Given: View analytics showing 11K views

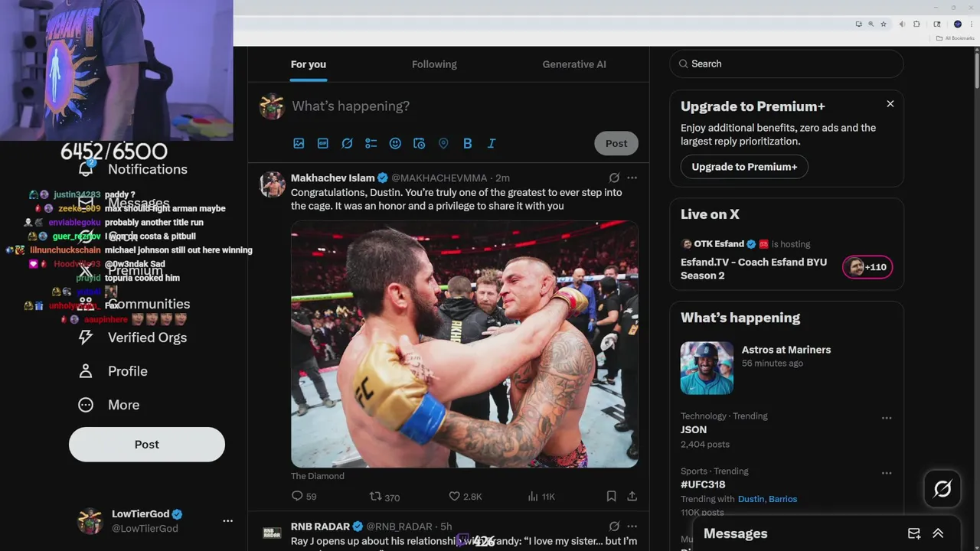Looking at the screenshot, I should [x=541, y=497].
